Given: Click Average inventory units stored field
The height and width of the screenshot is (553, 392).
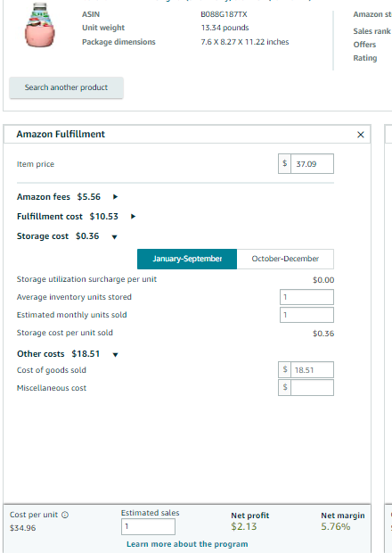Looking at the screenshot, I should (x=306, y=297).
